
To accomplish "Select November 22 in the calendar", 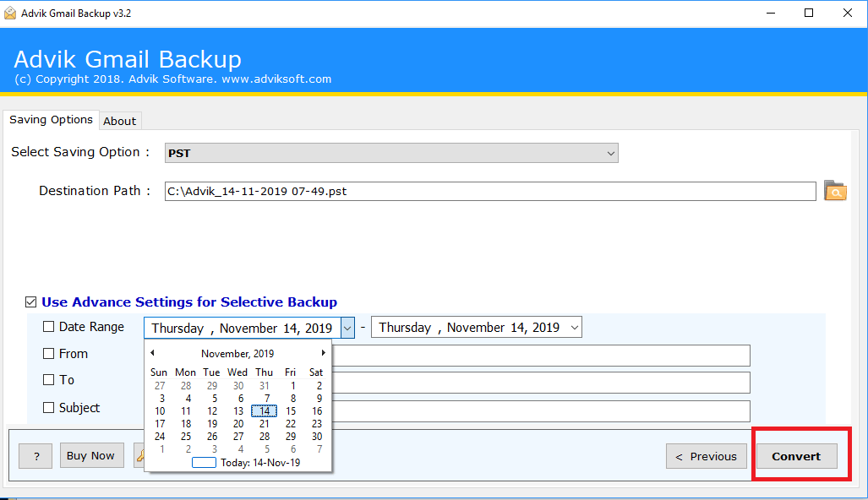I will click(291, 424).
